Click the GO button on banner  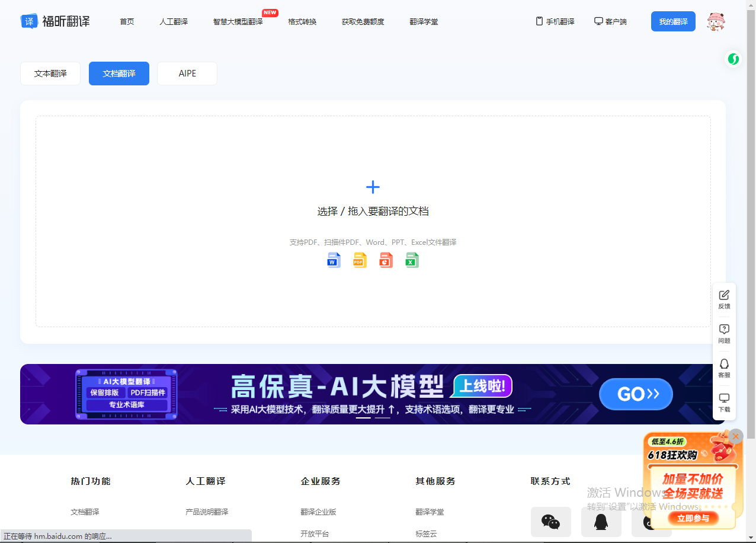[636, 394]
